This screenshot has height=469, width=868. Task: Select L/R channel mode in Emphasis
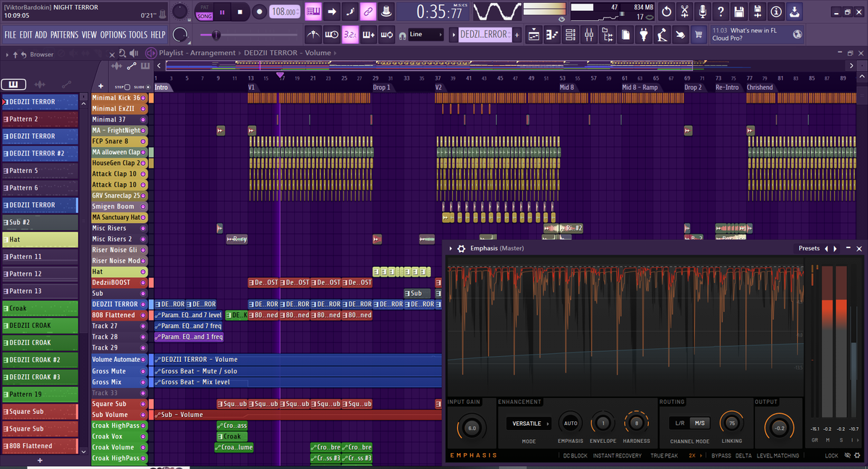[x=680, y=423]
